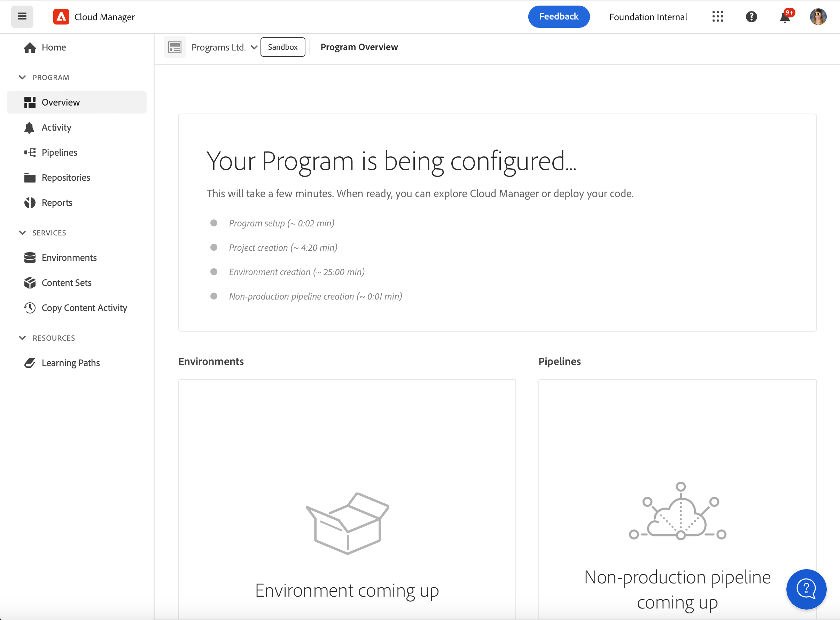Open the notifications bell icon
This screenshot has height=620, width=840.
785,17
